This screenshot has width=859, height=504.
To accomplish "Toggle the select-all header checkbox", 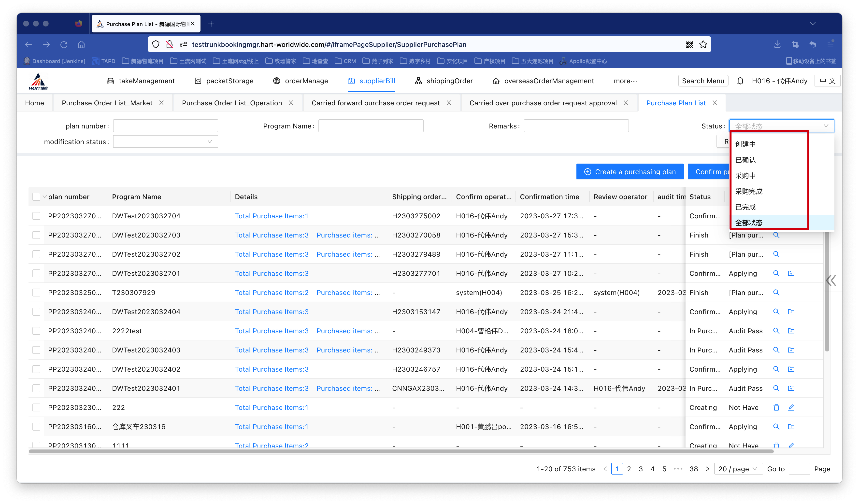I will (x=36, y=197).
